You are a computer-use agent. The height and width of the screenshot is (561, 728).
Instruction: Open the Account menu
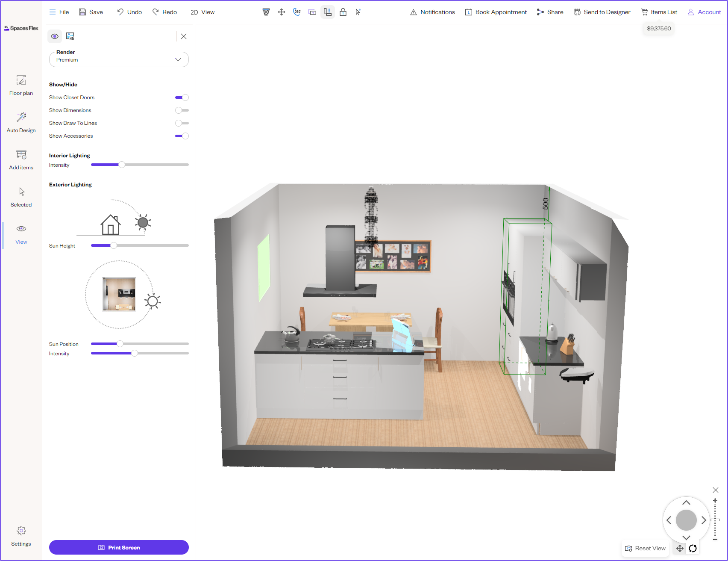[x=704, y=12]
